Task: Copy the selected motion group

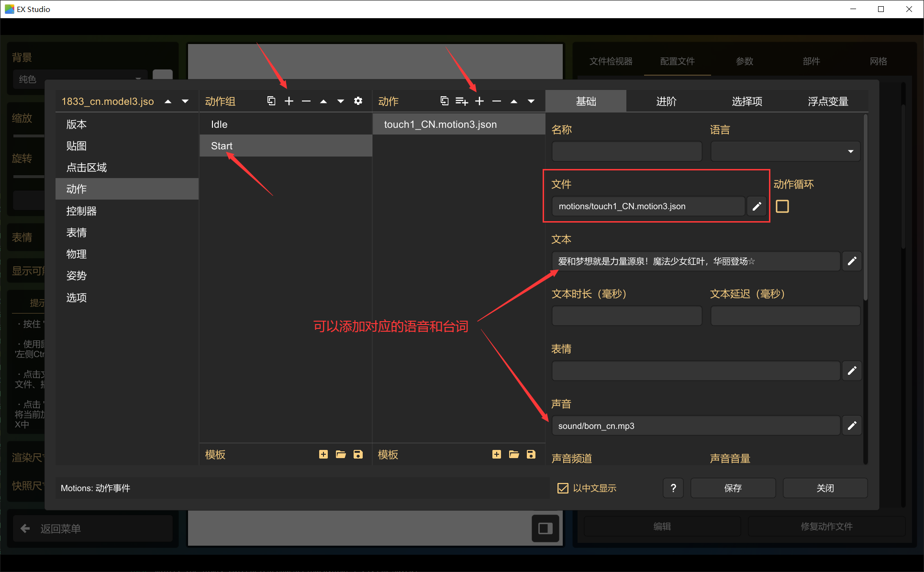Action: [271, 101]
